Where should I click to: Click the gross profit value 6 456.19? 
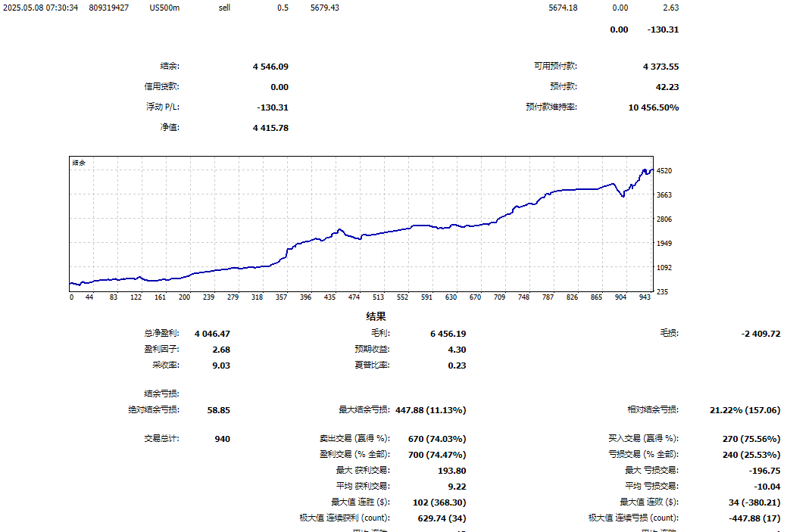pos(448,334)
